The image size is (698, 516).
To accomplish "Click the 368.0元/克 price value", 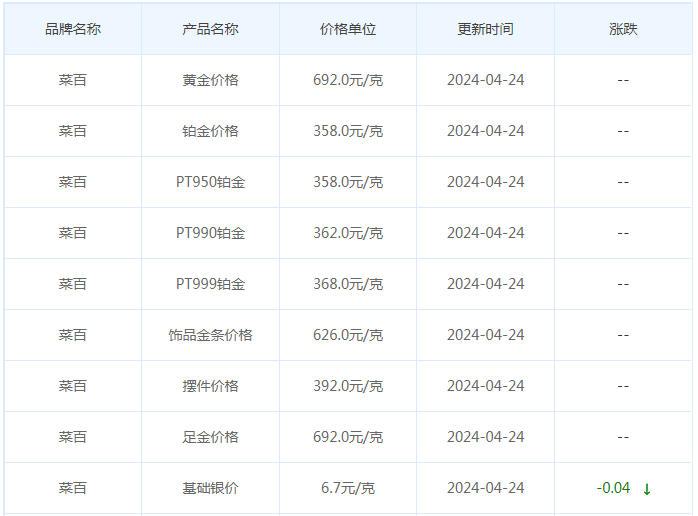I will [348, 284].
